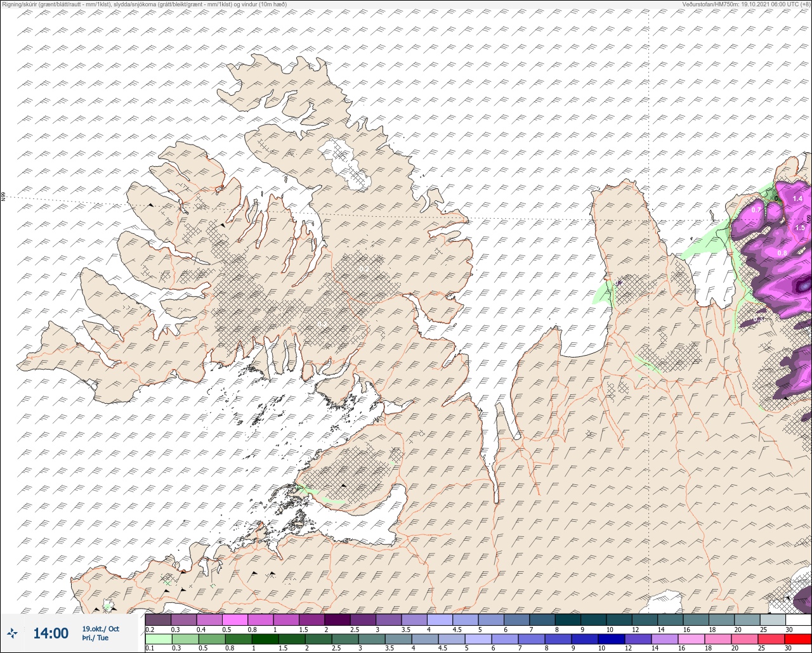This screenshot has width=812, height=653.
Task: Pick the pale green 0.1 swatch in the bottom row
Action: 158,639
